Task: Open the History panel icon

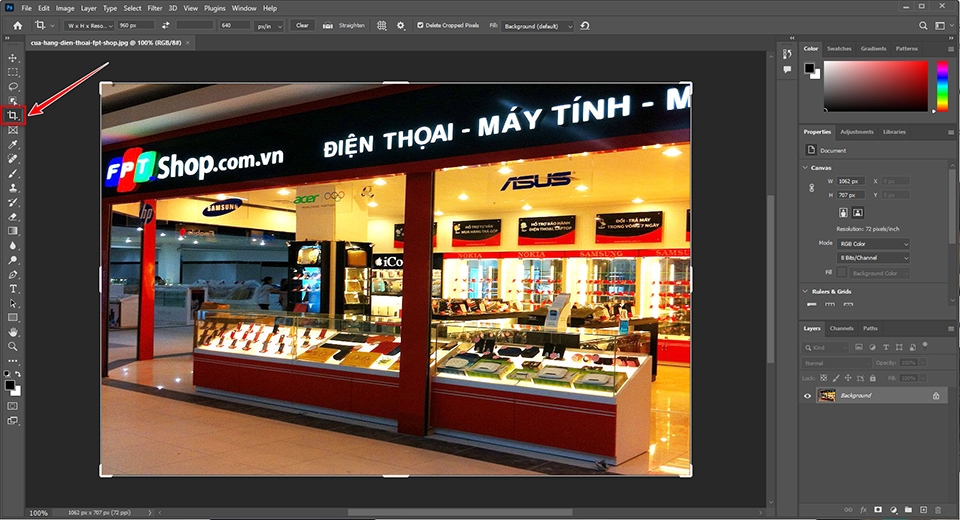Action: click(x=787, y=54)
